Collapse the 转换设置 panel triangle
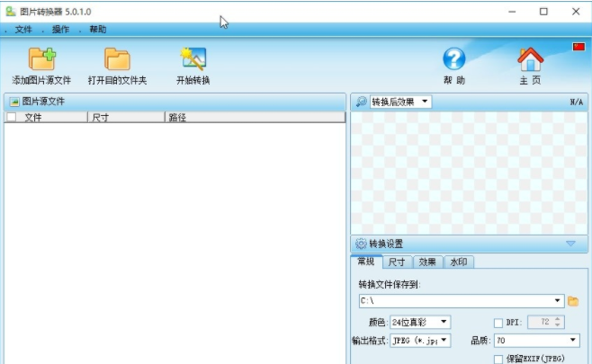The width and height of the screenshot is (592, 364). (570, 244)
